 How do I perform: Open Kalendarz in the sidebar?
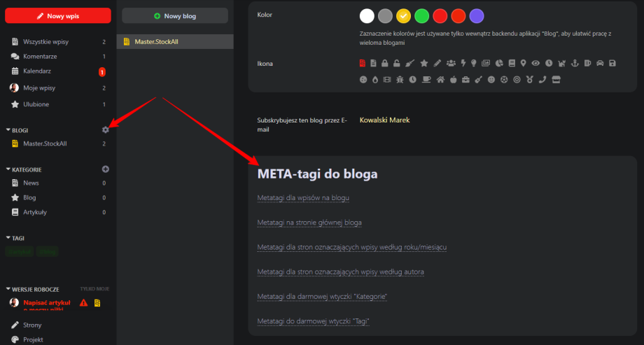tap(36, 71)
